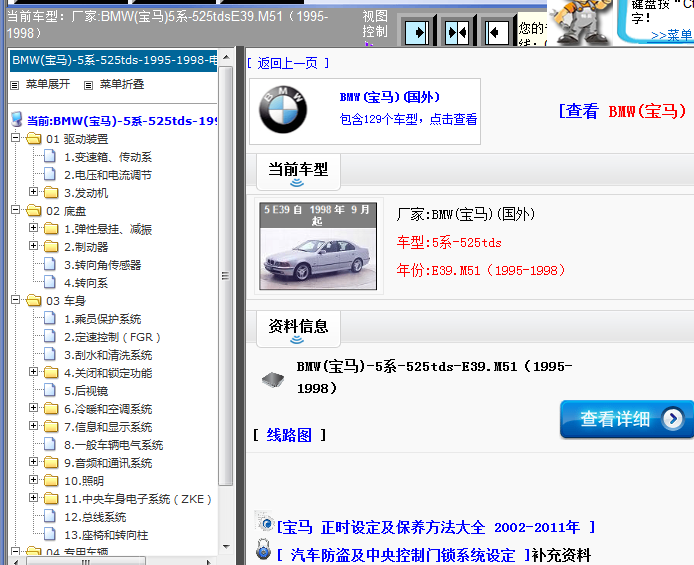Click the 查看 BMW(宝马) link
Viewport: 694px width, 565px height.
point(622,111)
